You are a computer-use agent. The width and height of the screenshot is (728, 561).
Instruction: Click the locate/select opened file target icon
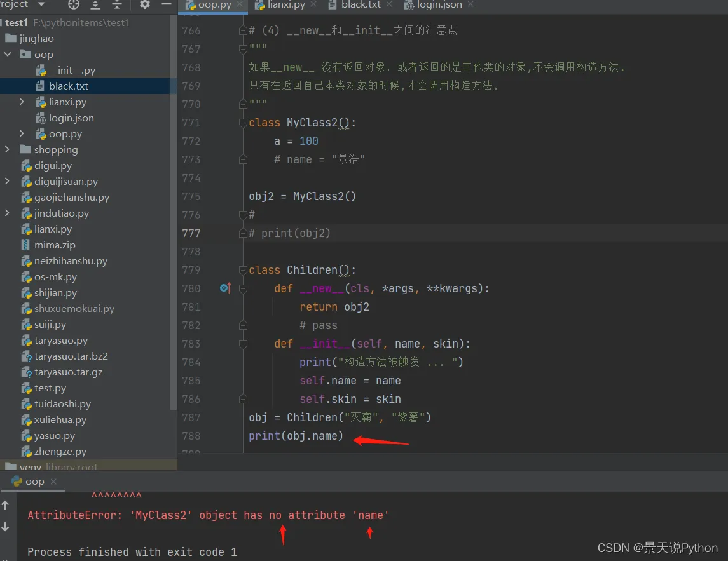74,4
